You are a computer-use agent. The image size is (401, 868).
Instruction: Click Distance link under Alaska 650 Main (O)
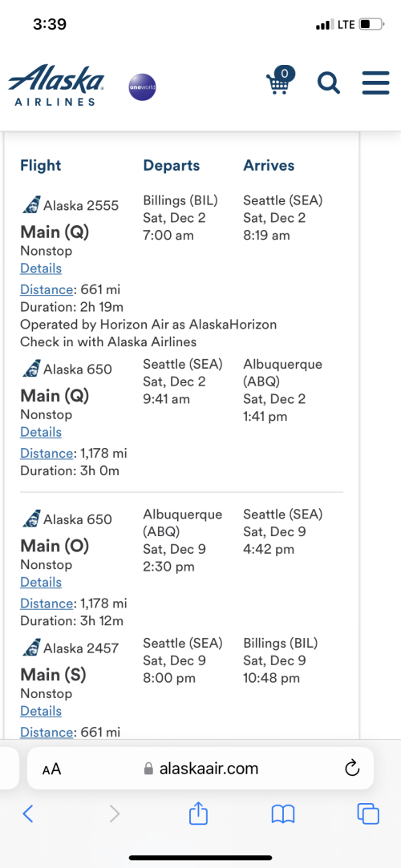pyautogui.click(x=47, y=604)
